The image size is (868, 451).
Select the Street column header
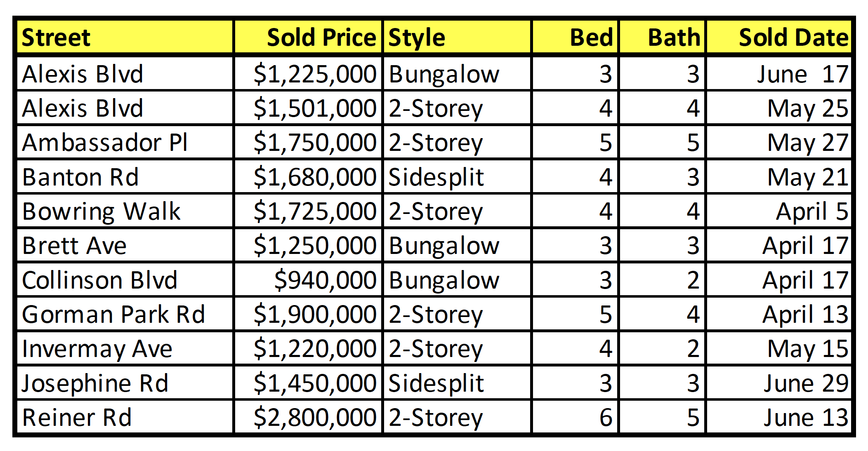tap(125, 37)
